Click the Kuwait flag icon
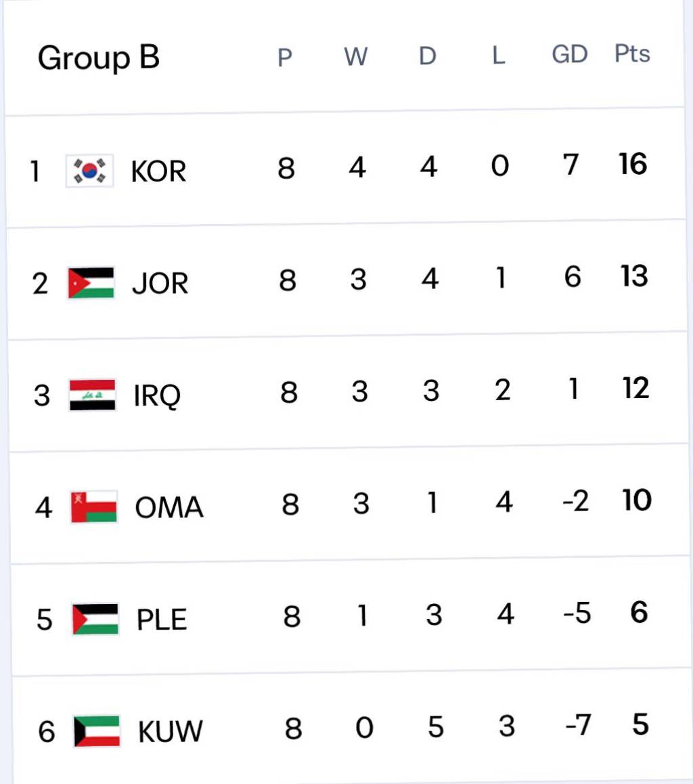Screen dimensions: 693x784 tap(97, 731)
